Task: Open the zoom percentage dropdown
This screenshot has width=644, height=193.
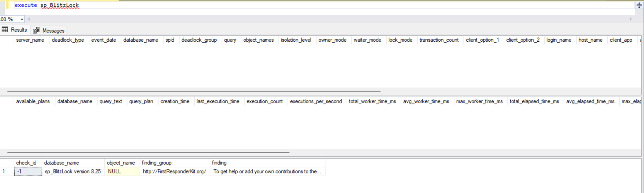Action: 22,19
